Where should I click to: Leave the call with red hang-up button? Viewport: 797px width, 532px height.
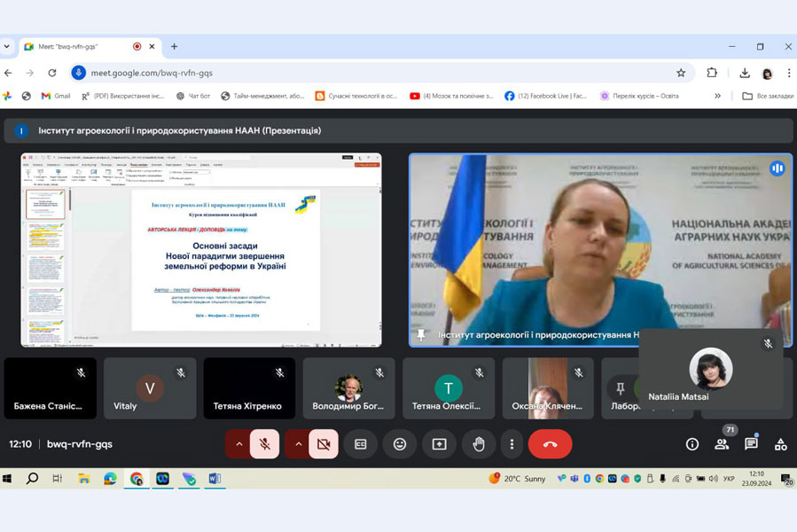click(x=550, y=444)
